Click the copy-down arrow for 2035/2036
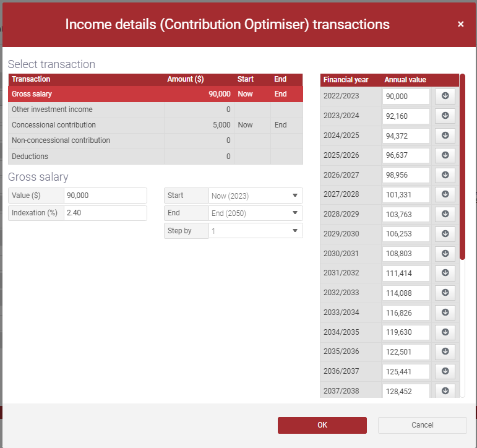Image resolution: width=477 pixels, height=448 pixels. click(445, 352)
